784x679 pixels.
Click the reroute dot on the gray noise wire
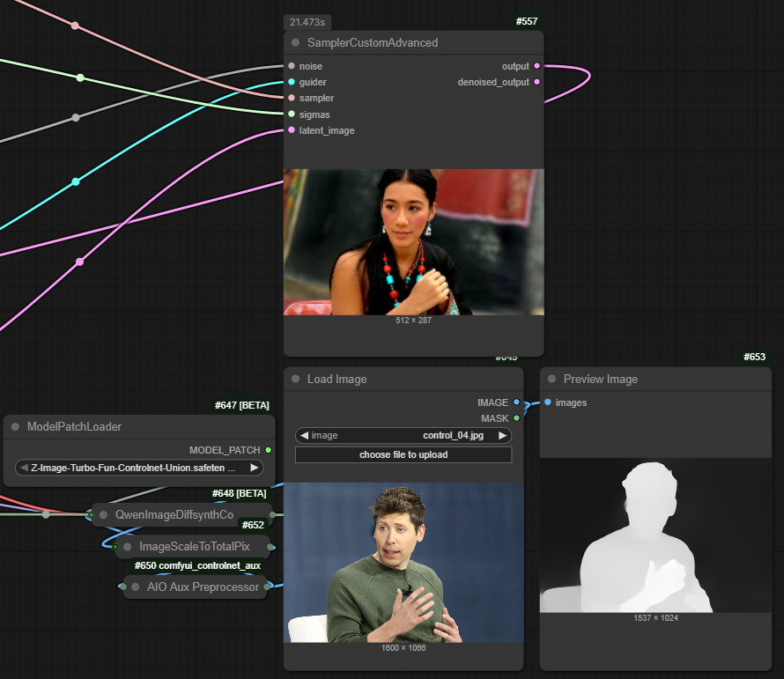click(x=76, y=117)
